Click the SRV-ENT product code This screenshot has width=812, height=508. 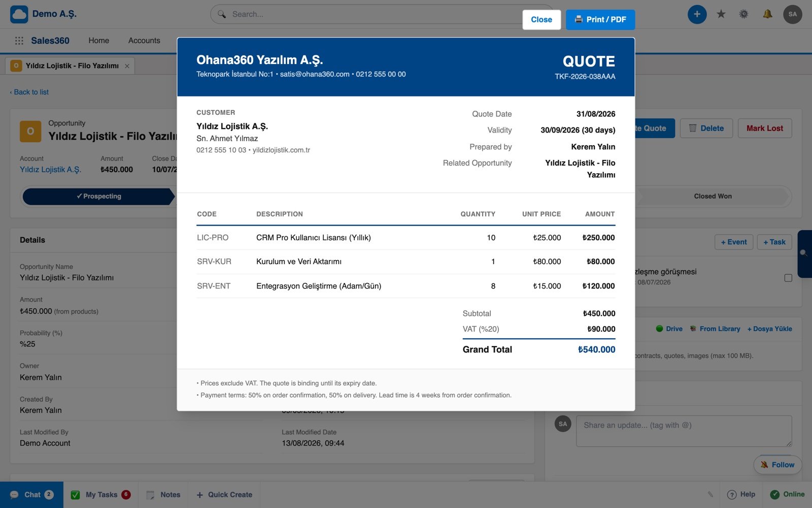tap(214, 286)
